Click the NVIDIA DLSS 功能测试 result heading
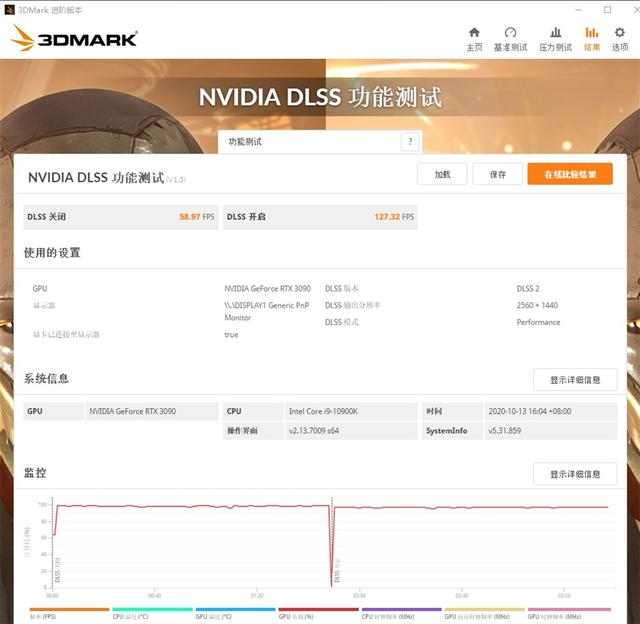 (96, 178)
